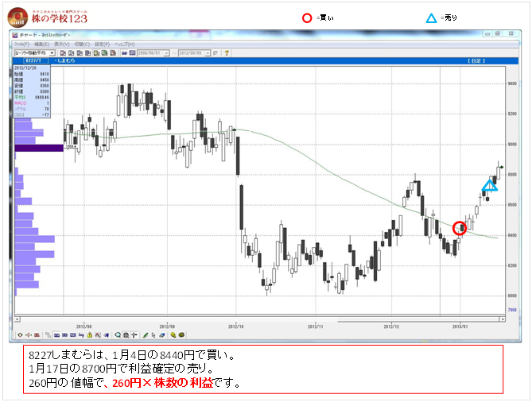Click the yellow question mark help icon
This screenshot has height=402, width=532.
pos(227,52)
